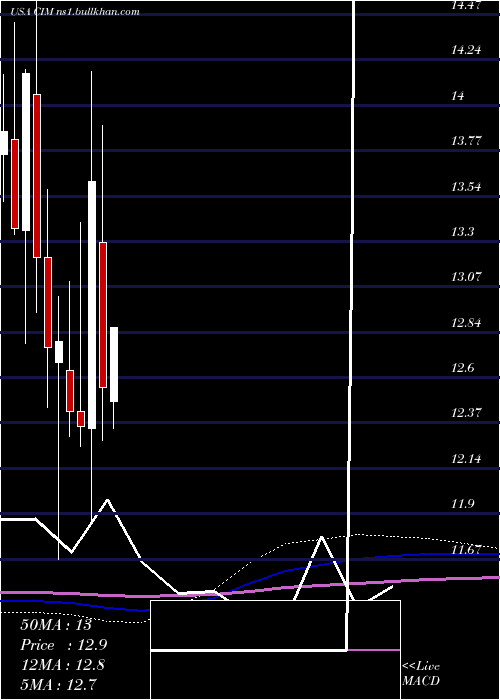This screenshot has width=500, height=700.
Task: Click the '<<Live MACD' label
Action: pos(421,673)
